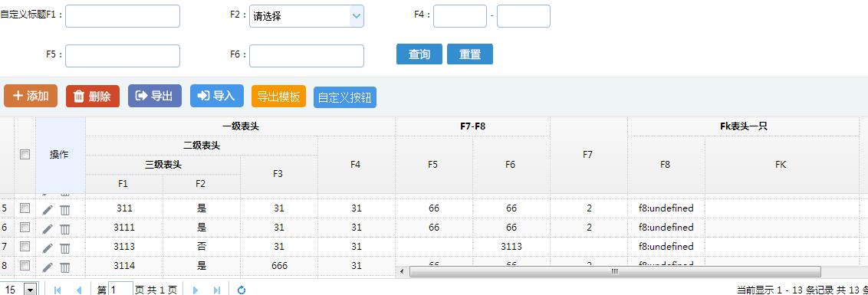Image resolution: width=868 pixels, height=295 pixels.
Task: Focus the F5 filter input field
Action: pos(123,56)
